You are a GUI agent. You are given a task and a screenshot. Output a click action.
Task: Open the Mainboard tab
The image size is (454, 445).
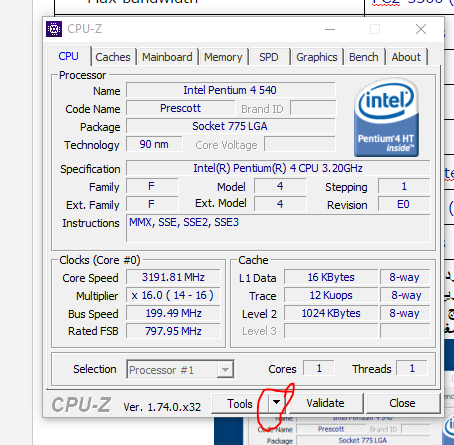pos(167,57)
